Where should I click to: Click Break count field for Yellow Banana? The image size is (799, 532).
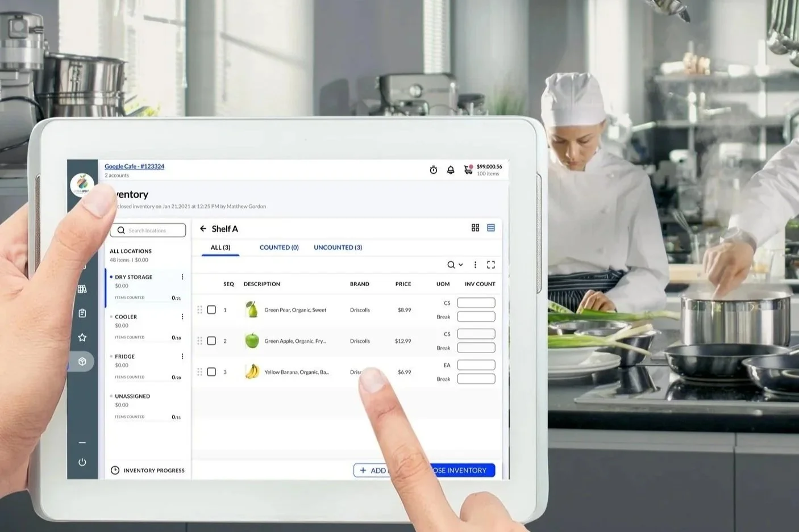[x=476, y=379]
